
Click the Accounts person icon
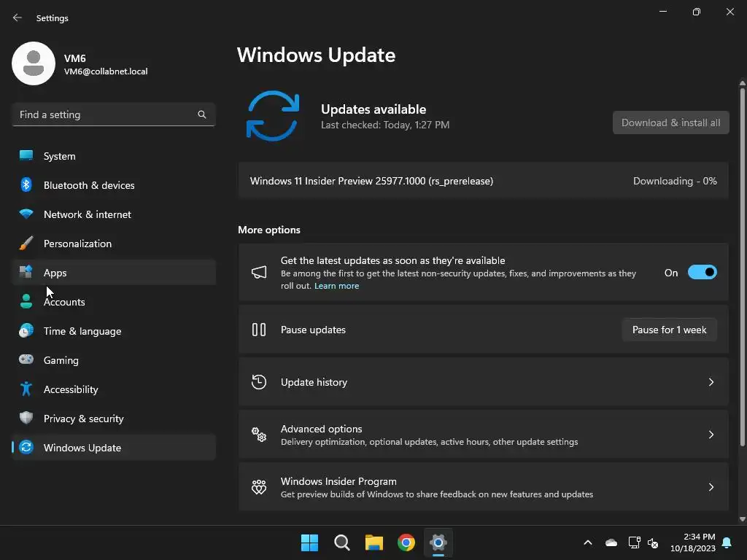[x=26, y=301]
